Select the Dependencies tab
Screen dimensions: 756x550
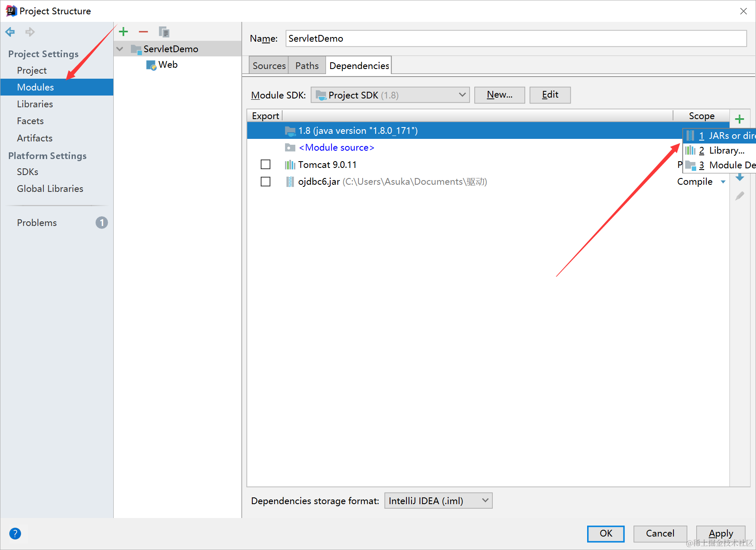[x=359, y=66]
